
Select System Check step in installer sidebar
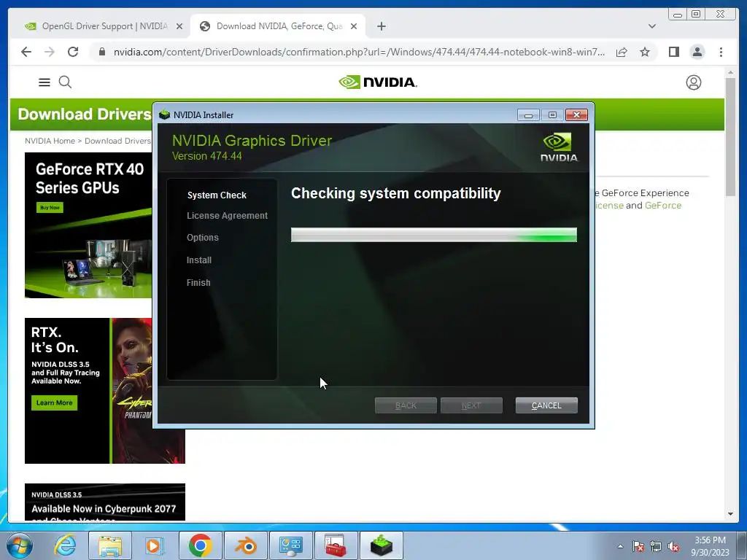point(217,195)
